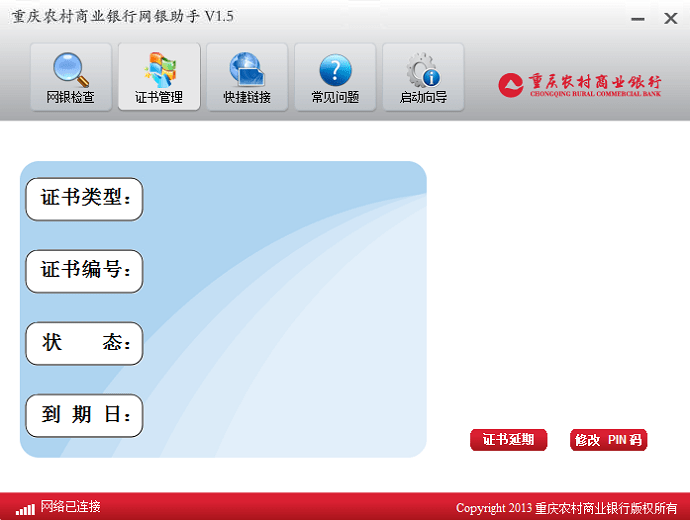
Task: Click the window title 重庆农村商业银行网银助手 V1.5
Action: click(x=123, y=17)
